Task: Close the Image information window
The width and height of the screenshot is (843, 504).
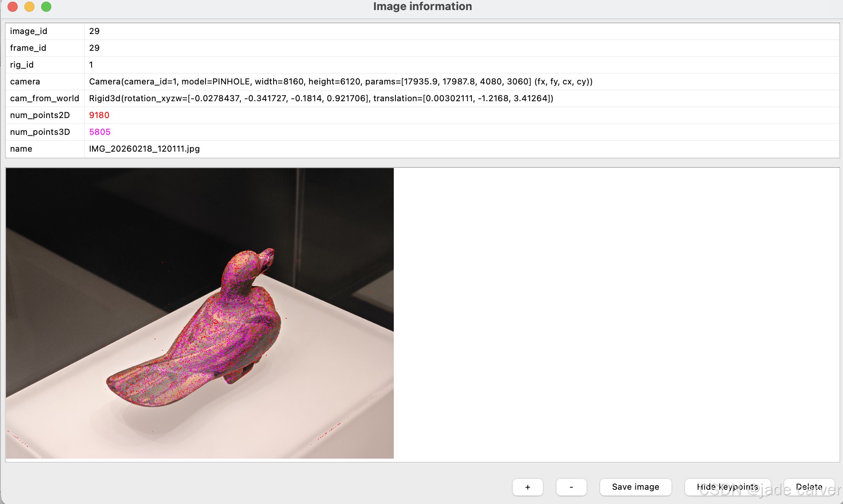Action: click(x=13, y=7)
